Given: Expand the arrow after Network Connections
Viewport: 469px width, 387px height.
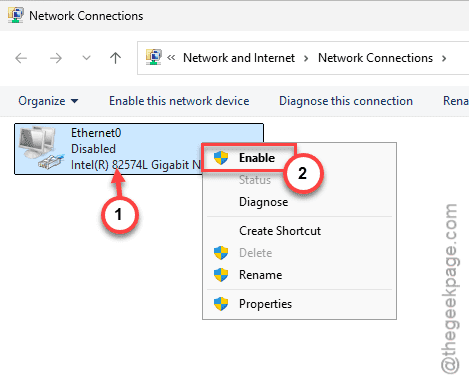Looking at the screenshot, I should 444,59.
